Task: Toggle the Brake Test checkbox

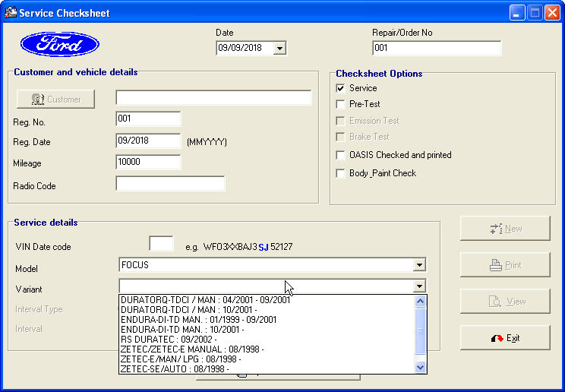Action: click(x=340, y=137)
